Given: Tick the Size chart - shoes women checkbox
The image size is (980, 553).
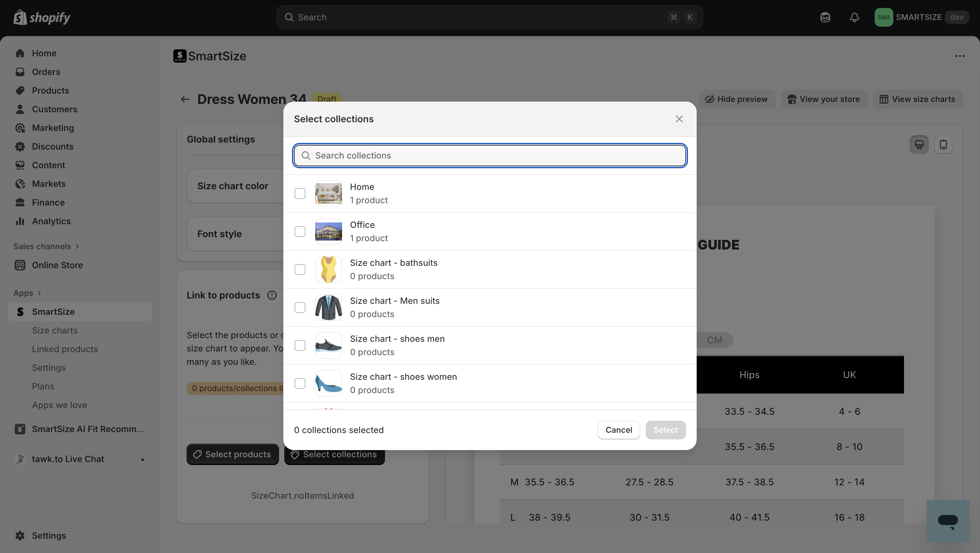Looking at the screenshot, I should click(300, 383).
